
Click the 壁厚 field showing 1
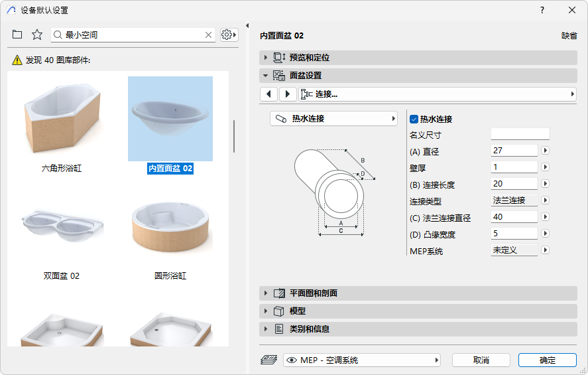(x=514, y=167)
